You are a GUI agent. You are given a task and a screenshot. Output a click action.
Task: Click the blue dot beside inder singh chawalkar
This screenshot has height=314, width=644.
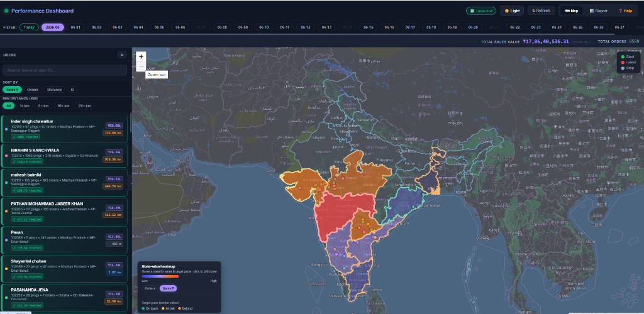pyautogui.click(x=6, y=129)
